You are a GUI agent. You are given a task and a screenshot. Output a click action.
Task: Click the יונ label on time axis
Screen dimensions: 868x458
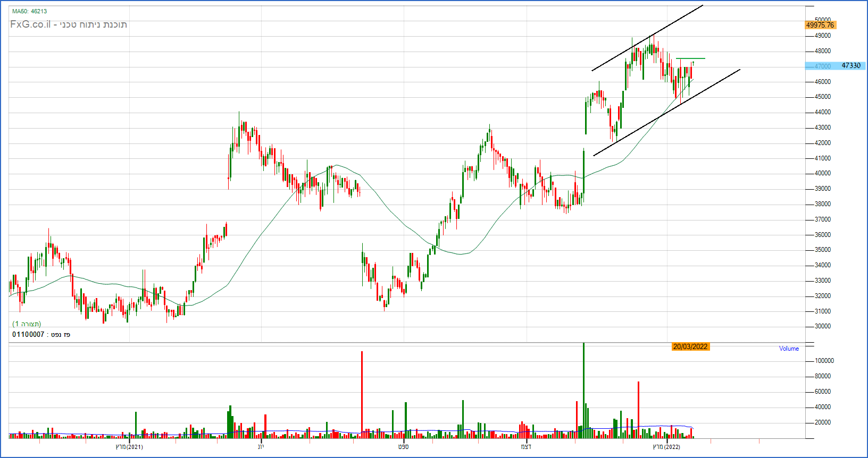point(261,447)
